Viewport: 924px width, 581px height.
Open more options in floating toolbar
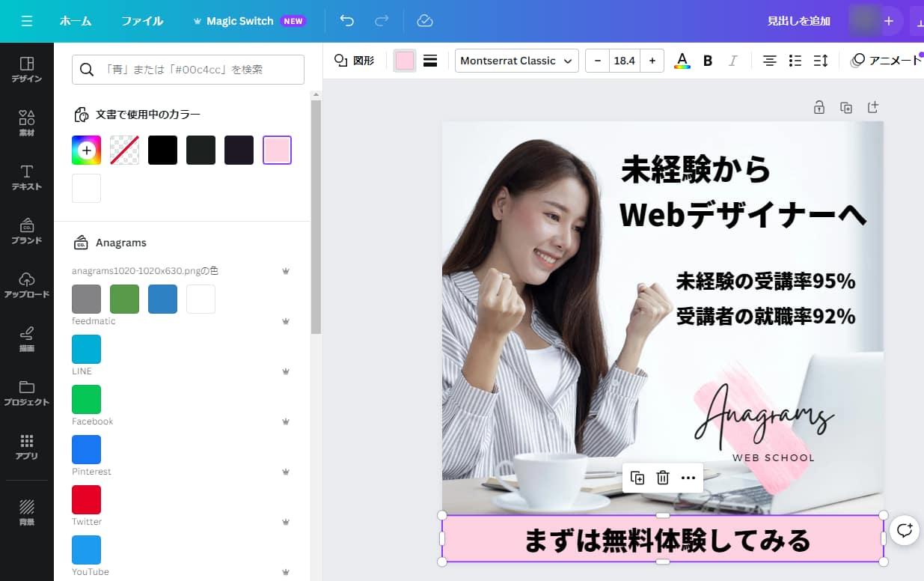pos(688,478)
